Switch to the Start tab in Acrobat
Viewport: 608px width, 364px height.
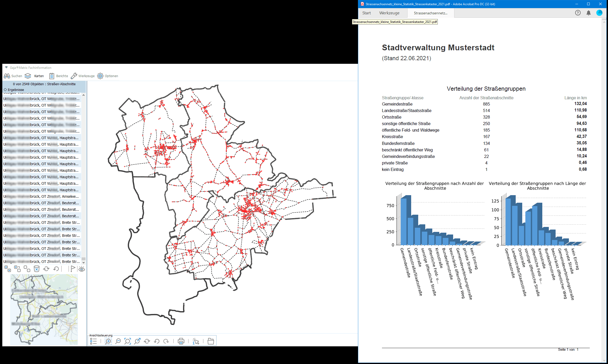tap(366, 13)
